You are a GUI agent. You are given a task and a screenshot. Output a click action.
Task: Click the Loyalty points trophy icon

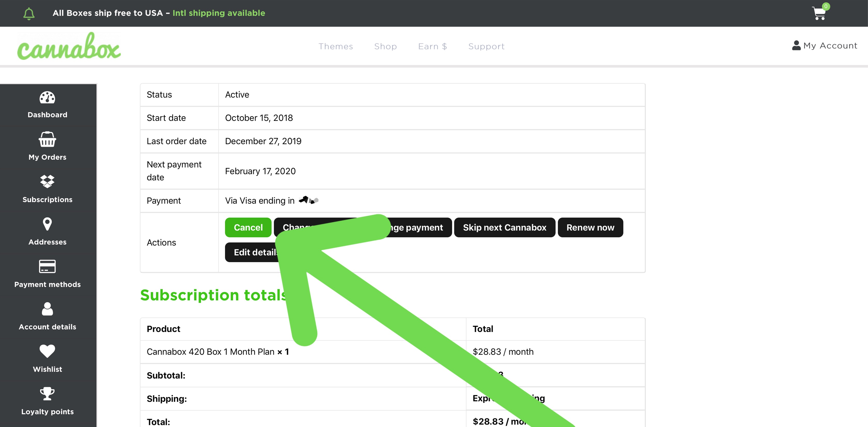click(47, 394)
